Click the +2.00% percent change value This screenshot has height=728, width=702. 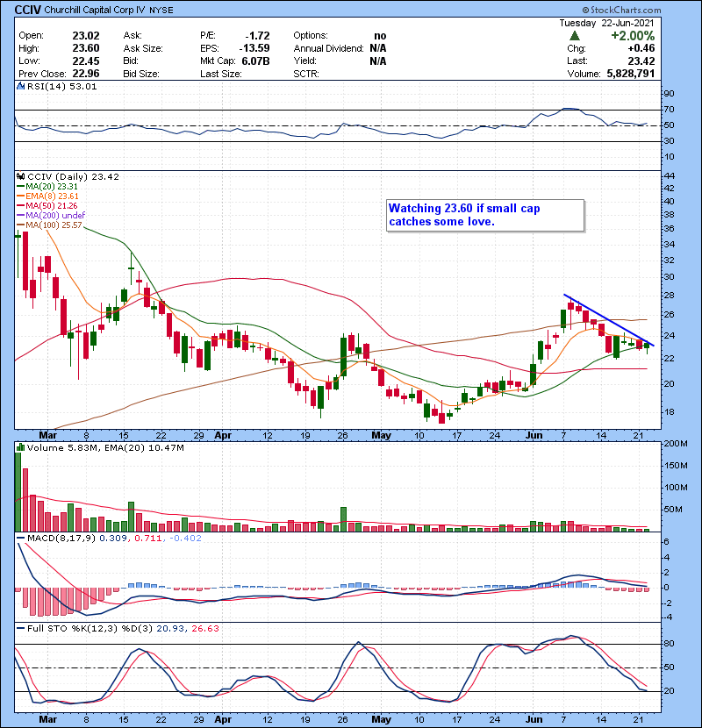coord(633,36)
